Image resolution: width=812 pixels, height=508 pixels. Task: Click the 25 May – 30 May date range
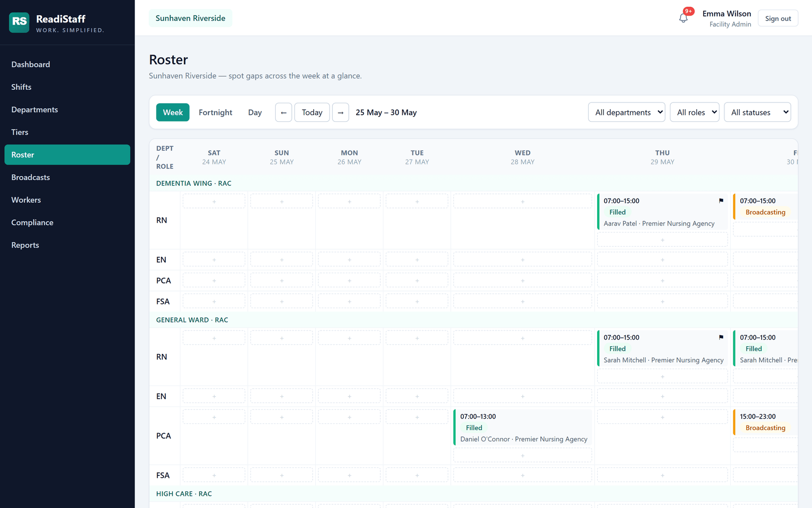[386, 113]
